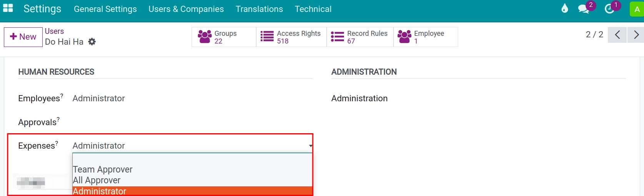This screenshot has height=196, width=644.
Task: Open Translations menu
Action: click(259, 9)
